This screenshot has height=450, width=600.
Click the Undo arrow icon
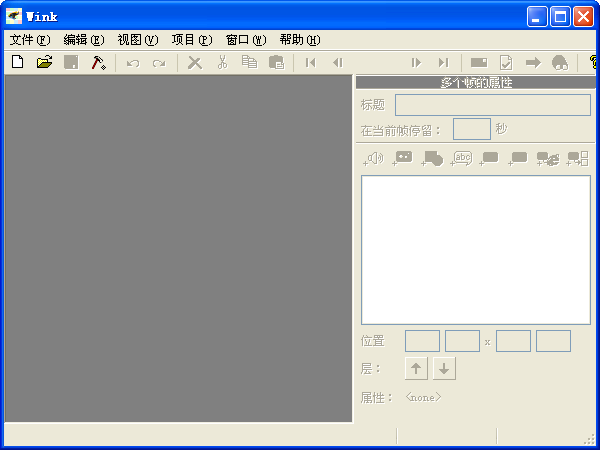pyautogui.click(x=132, y=62)
